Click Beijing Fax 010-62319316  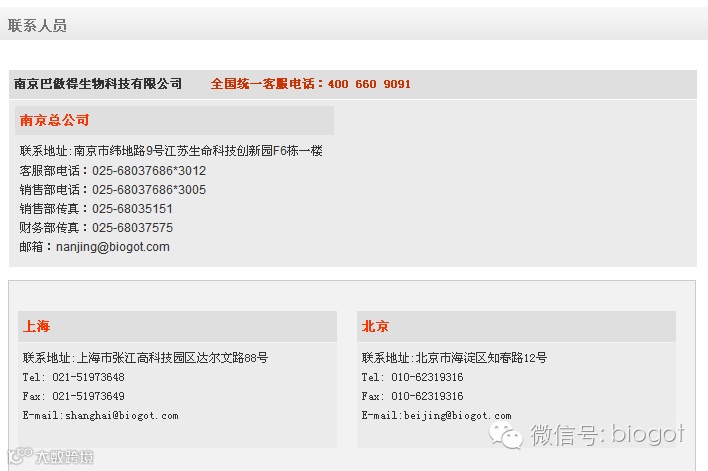click(x=427, y=396)
